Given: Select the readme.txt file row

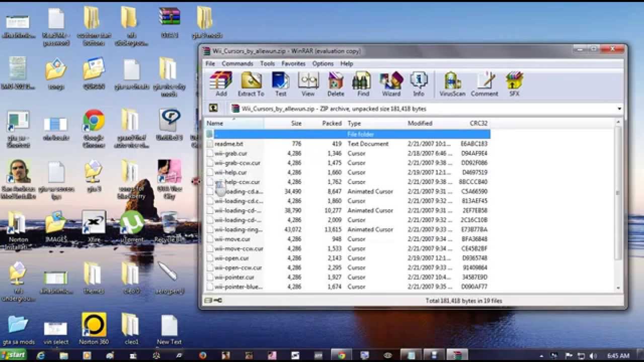Looking at the screenshot, I should 348,144.
